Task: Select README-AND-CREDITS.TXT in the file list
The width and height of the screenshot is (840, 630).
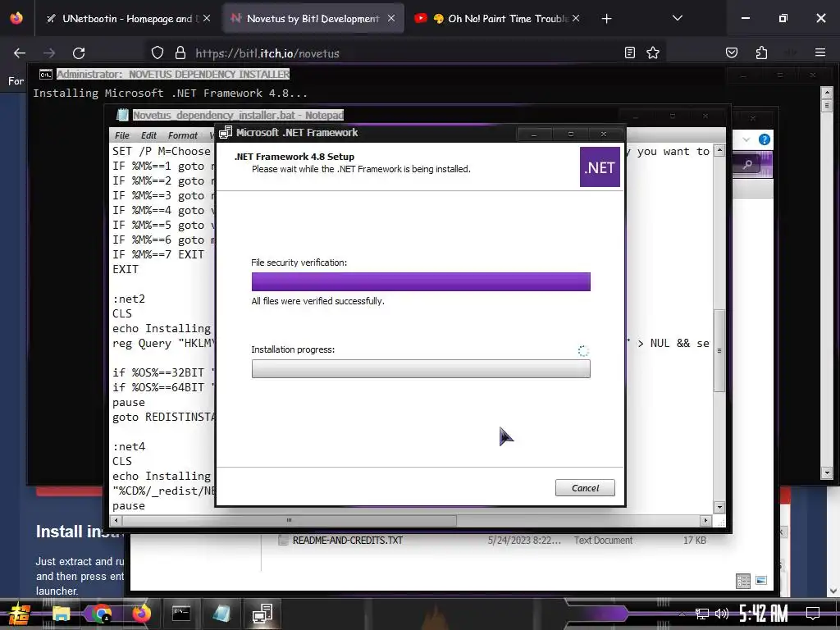Action: click(347, 541)
